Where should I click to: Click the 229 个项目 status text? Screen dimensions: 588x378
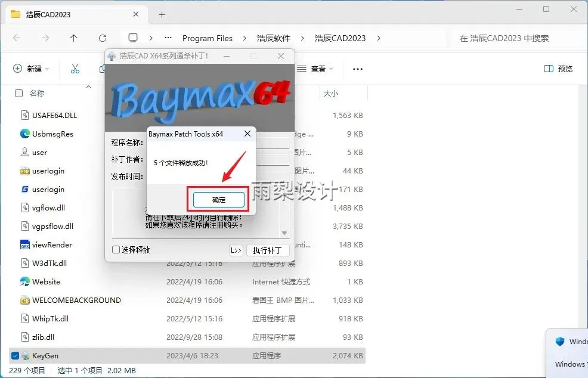[27, 370]
